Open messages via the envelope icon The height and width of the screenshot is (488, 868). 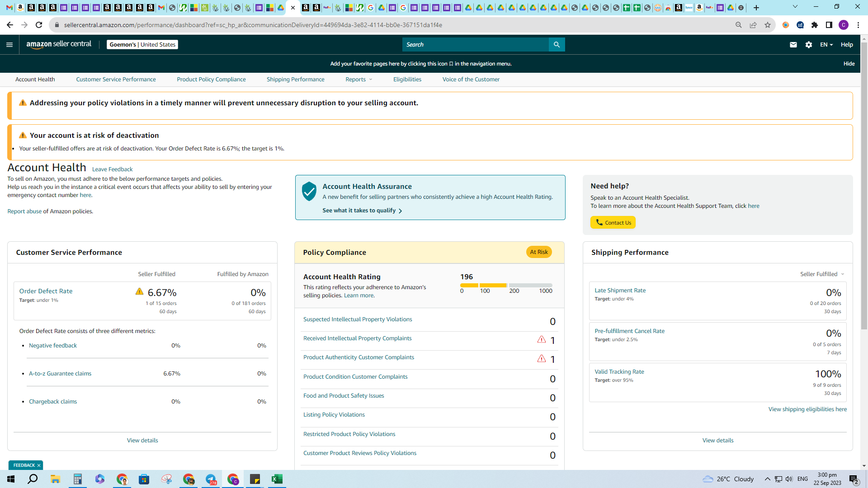[x=793, y=44]
